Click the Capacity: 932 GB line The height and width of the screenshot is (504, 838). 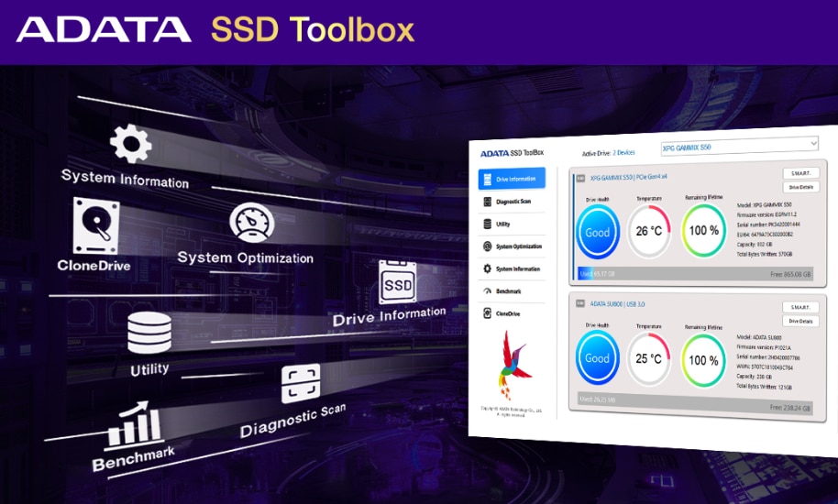point(754,245)
